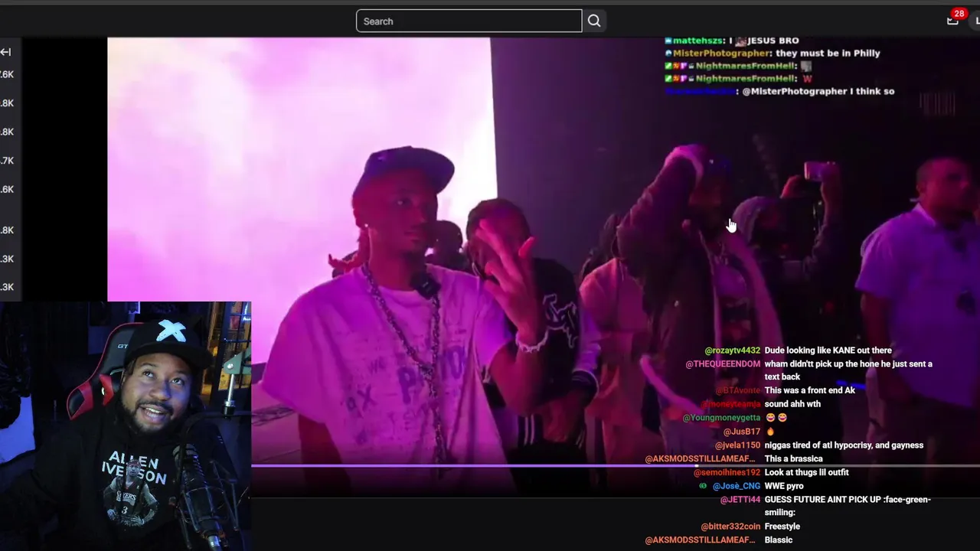Screen dimensions: 980x551
Task: Click username @jvela1150 in chat
Action: (x=738, y=445)
